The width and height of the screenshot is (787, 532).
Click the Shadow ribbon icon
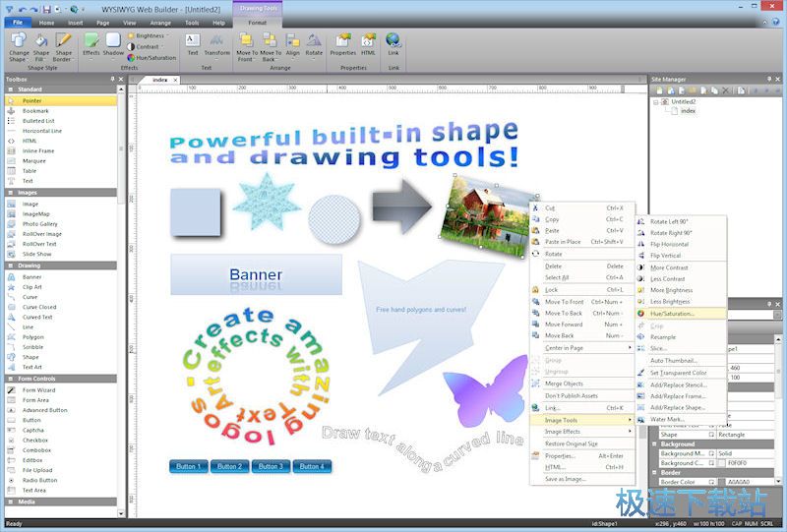[x=113, y=46]
